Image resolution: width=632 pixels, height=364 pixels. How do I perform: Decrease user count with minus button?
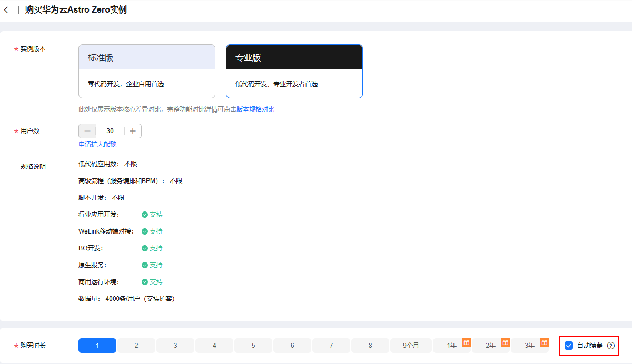click(x=87, y=131)
